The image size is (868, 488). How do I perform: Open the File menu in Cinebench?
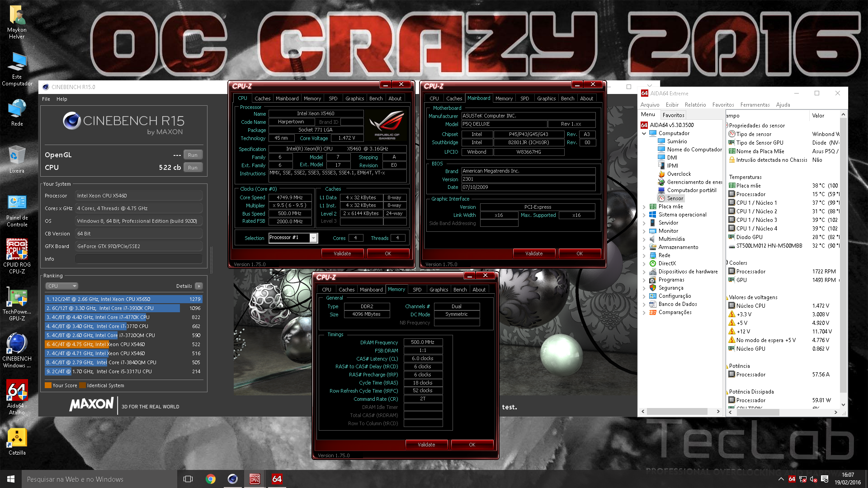(46, 99)
